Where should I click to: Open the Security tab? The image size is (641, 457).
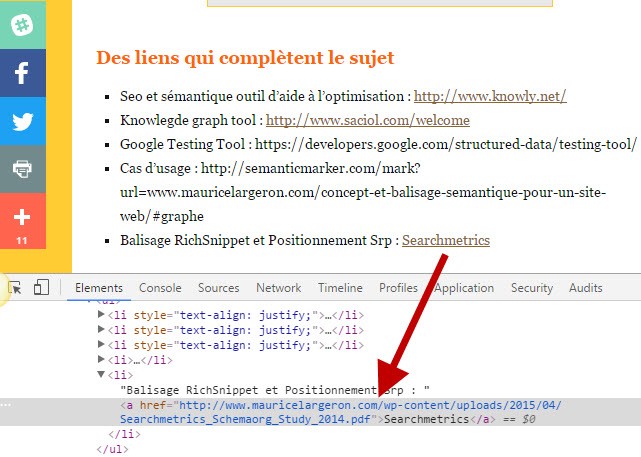coord(532,288)
